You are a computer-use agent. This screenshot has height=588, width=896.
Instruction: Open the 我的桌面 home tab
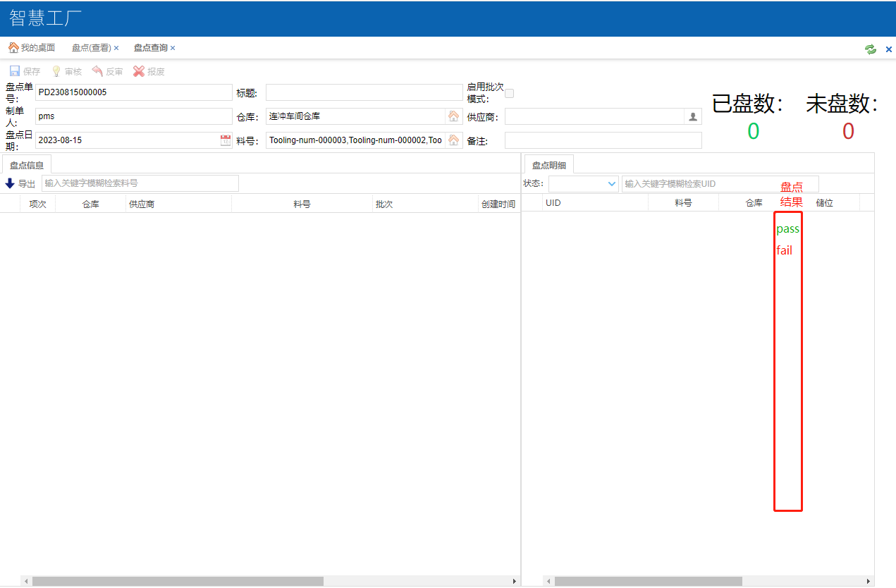tap(32, 48)
